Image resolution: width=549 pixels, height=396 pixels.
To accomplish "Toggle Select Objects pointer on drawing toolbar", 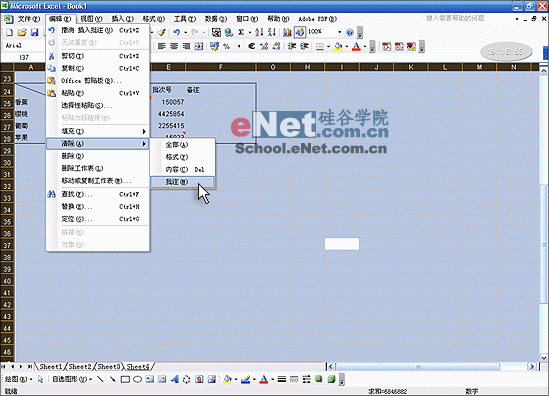I will [40, 379].
